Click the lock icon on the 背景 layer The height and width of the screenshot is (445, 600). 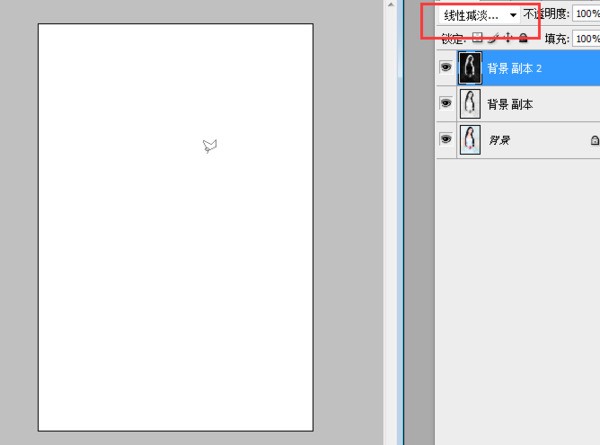tap(594, 141)
